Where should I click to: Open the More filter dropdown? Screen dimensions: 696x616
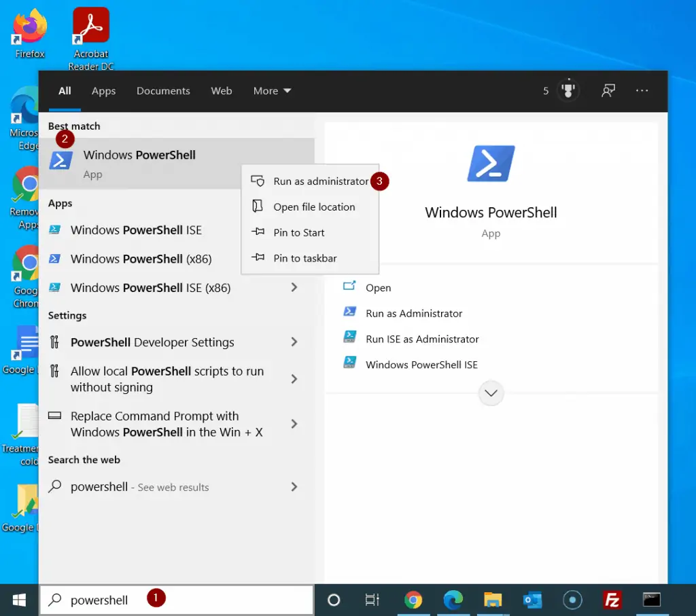272,90
